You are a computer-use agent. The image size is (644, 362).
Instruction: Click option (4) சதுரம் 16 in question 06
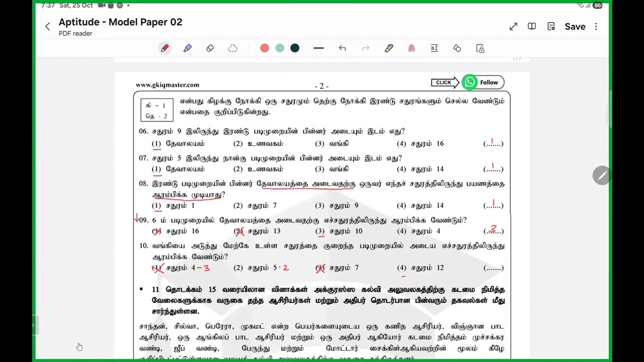420,144
